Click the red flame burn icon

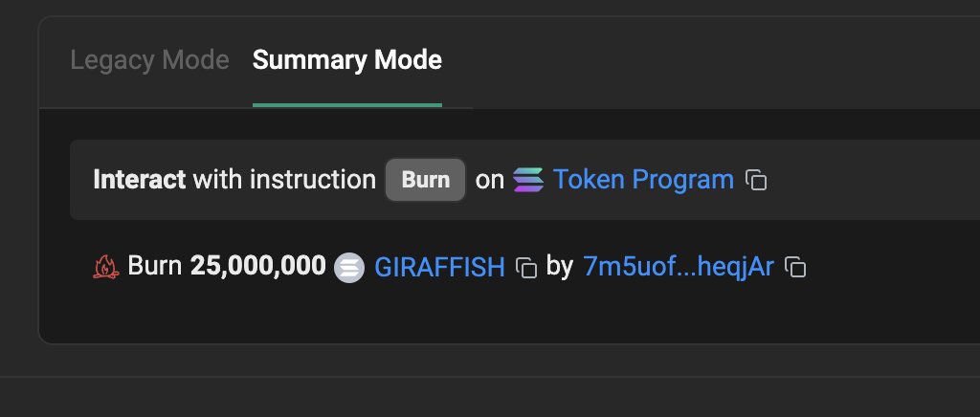coord(105,267)
